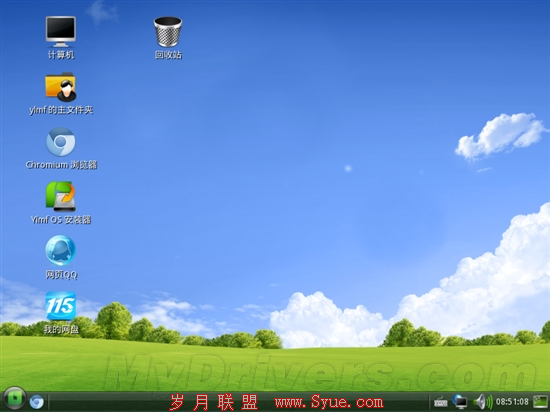Select the 115 网盘 desktop icon
The image size is (550, 412).
61,305
